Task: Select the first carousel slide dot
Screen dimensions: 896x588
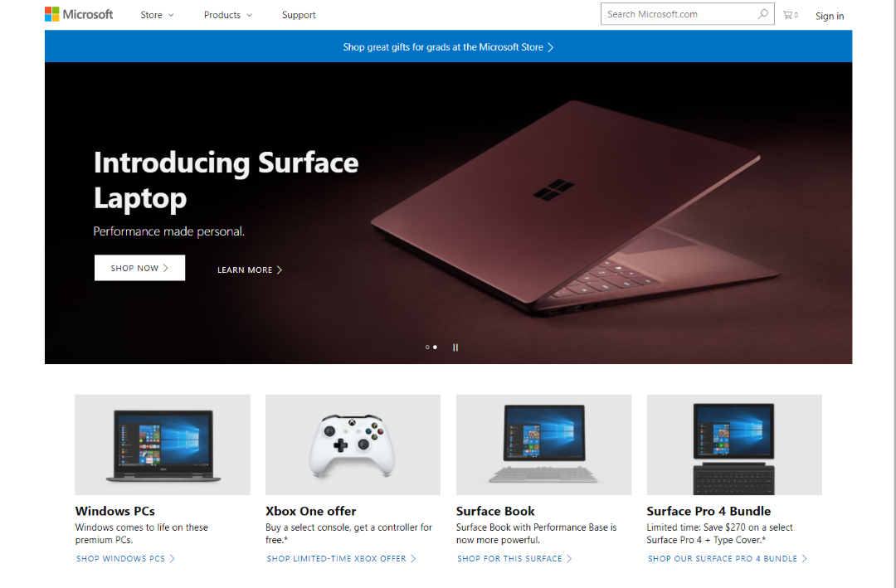Action: (427, 347)
